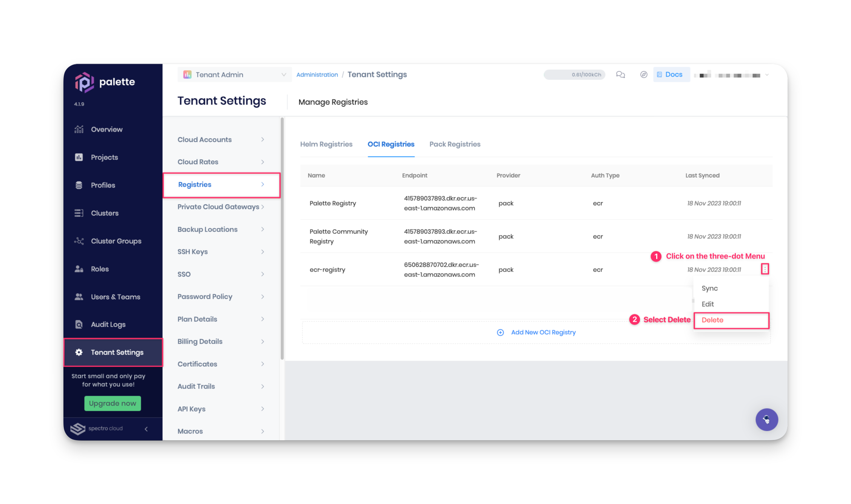Click the Audit Logs search-document icon
Screen dimensions: 851x504
tap(79, 324)
